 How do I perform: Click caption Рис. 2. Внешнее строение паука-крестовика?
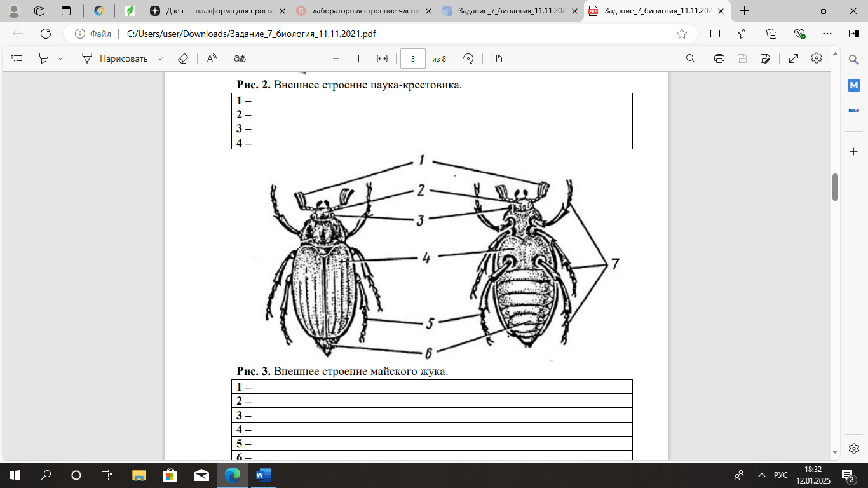pyautogui.click(x=349, y=85)
